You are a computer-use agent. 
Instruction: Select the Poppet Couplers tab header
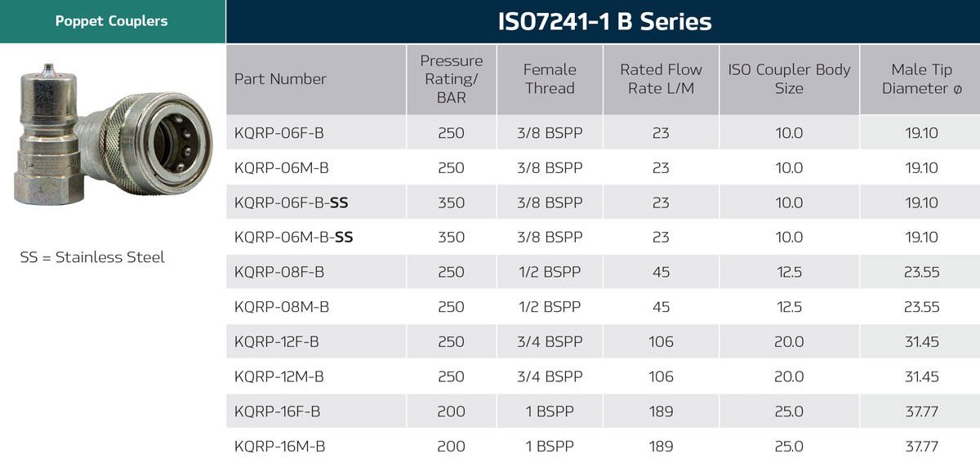pyautogui.click(x=112, y=21)
